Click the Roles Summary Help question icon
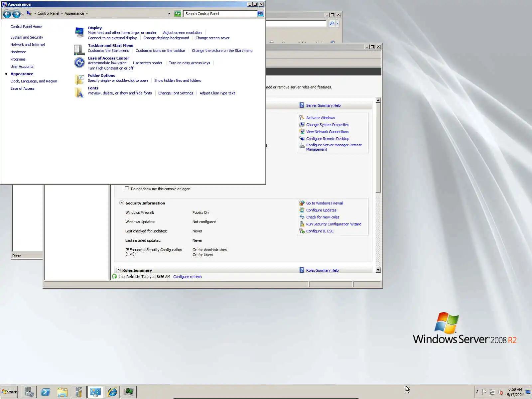 (x=302, y=270)
